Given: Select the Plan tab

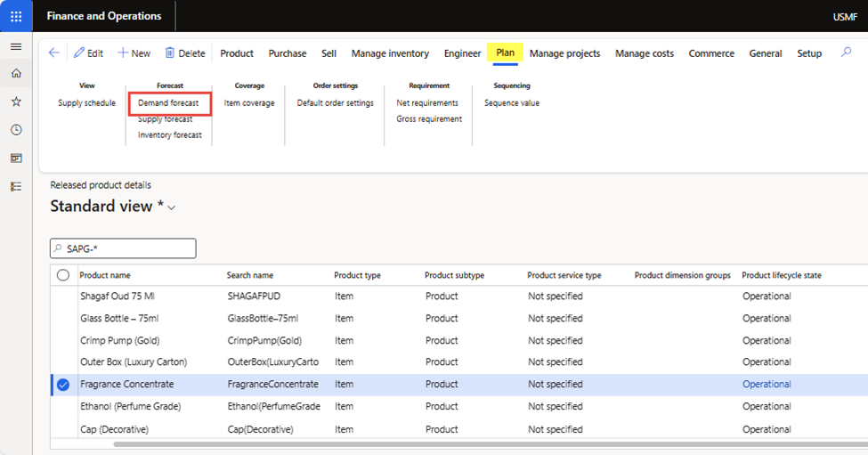Looking at the screenshot, I should tap(505, 53).
